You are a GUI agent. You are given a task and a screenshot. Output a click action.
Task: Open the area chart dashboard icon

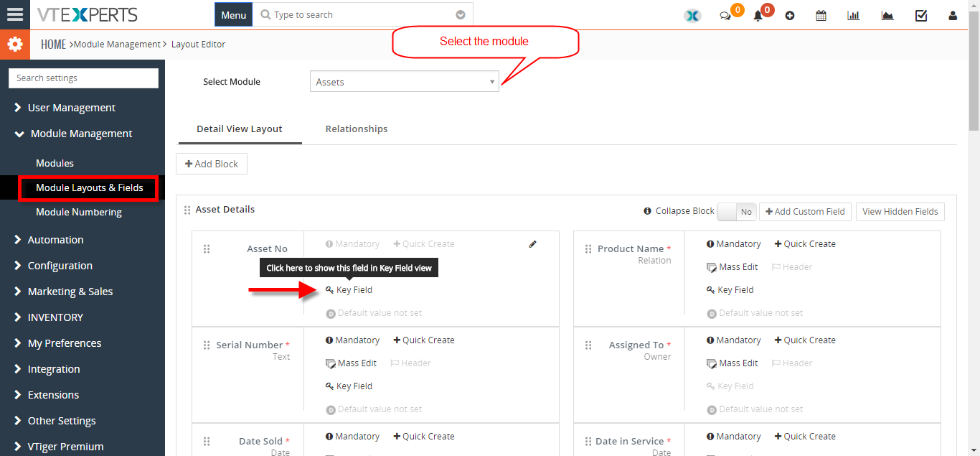tap(887, 15)
